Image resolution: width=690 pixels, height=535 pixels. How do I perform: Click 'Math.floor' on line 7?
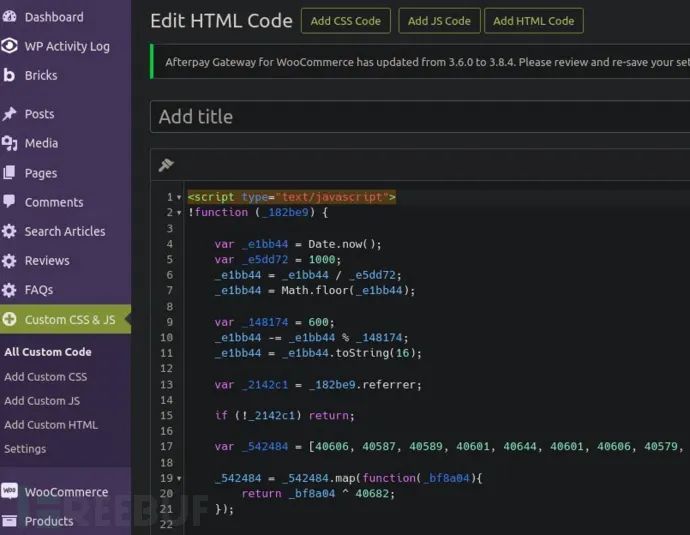coord(315,290)
